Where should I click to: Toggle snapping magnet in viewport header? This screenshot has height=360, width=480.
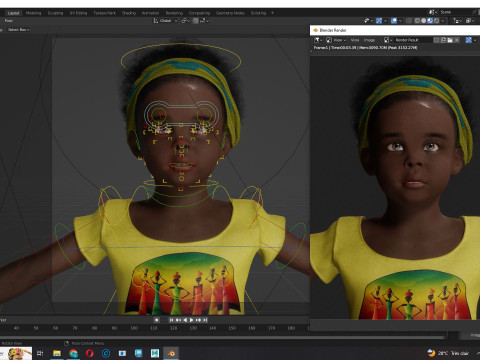click(x=195, y=21)
